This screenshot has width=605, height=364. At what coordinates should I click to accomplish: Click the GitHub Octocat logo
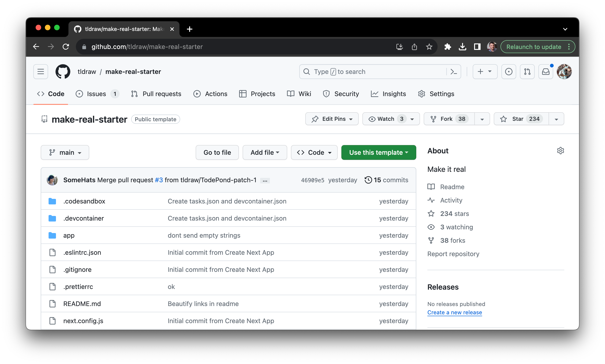click(63, 72)
